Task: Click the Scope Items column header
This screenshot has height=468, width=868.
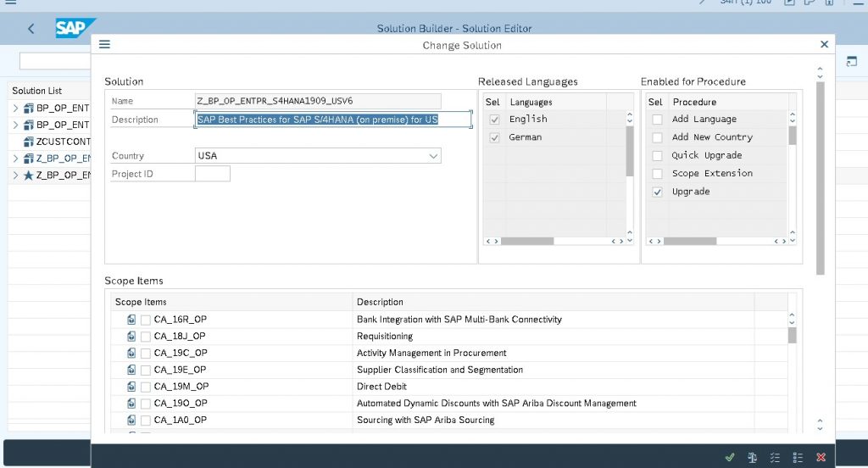Action: 231,302
